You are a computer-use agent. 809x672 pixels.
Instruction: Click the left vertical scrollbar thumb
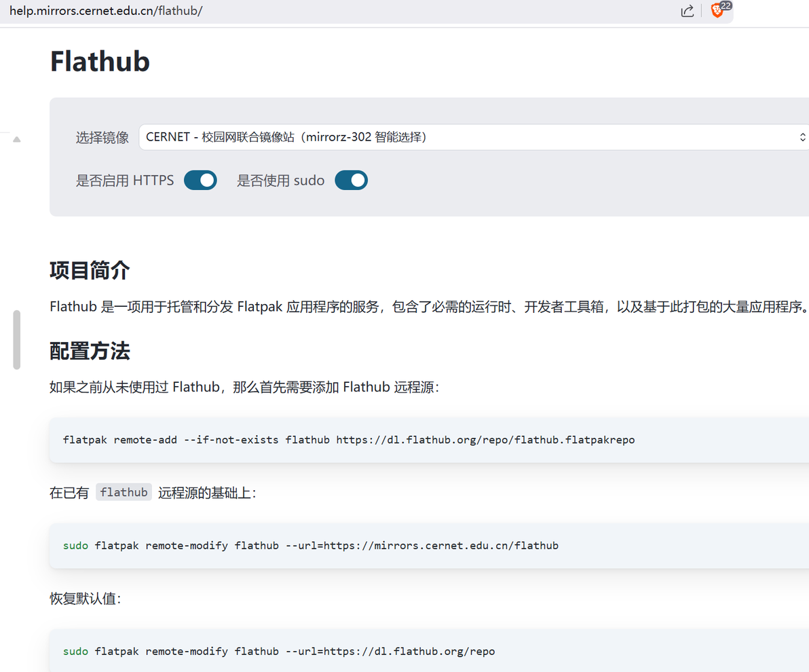pyautogui.click(x=16, y=339)
